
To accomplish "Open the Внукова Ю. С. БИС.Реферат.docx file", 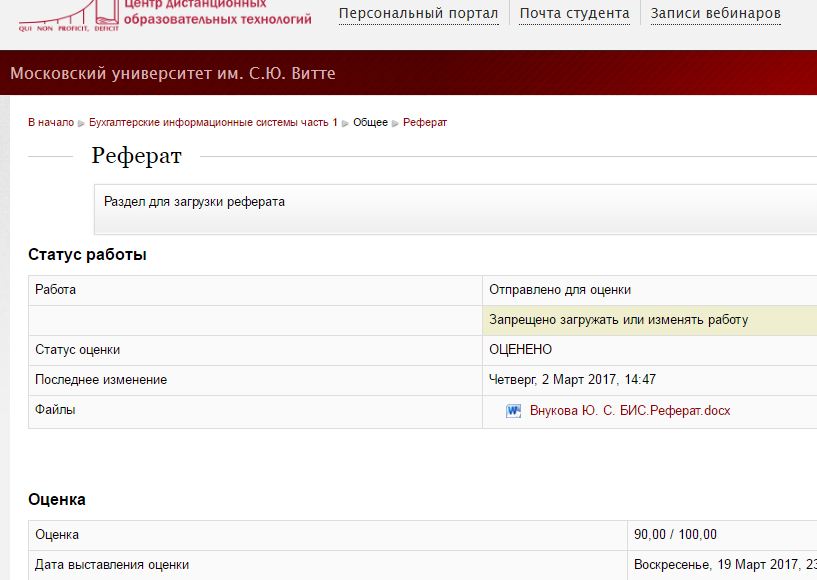I will [x=629, y=411].
